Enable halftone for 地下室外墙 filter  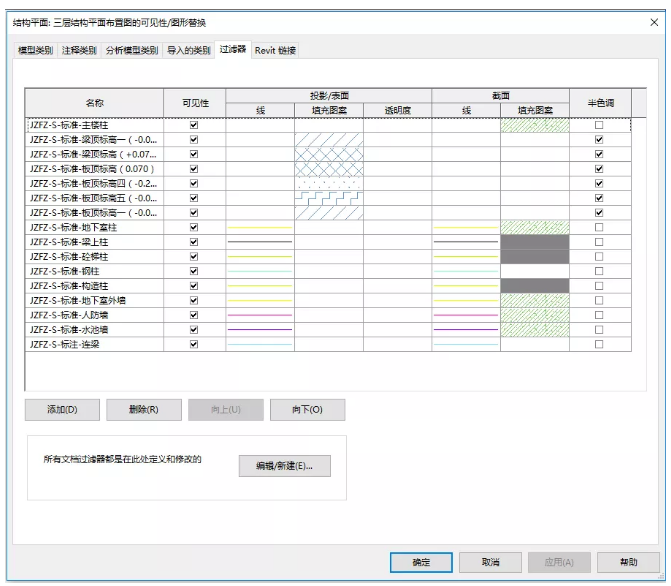(x=599, y=300)
